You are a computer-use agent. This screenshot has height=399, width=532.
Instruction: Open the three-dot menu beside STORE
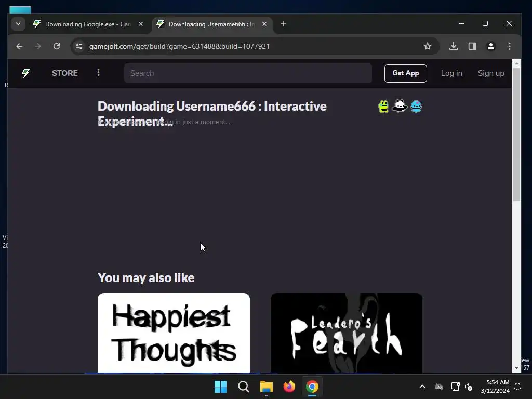98,72
